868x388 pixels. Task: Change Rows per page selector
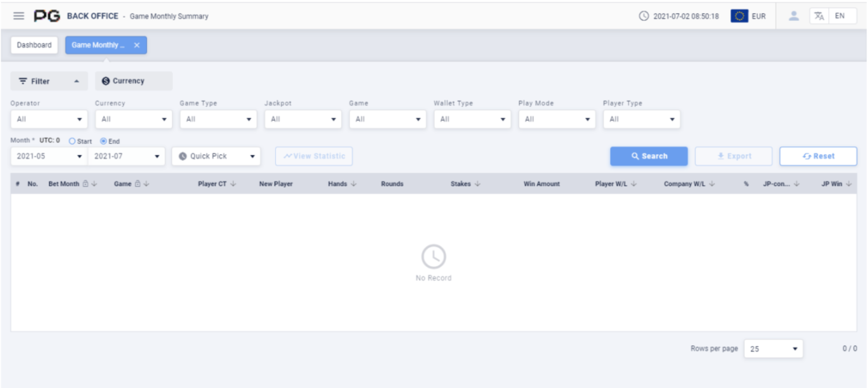[x=773, y=349]
